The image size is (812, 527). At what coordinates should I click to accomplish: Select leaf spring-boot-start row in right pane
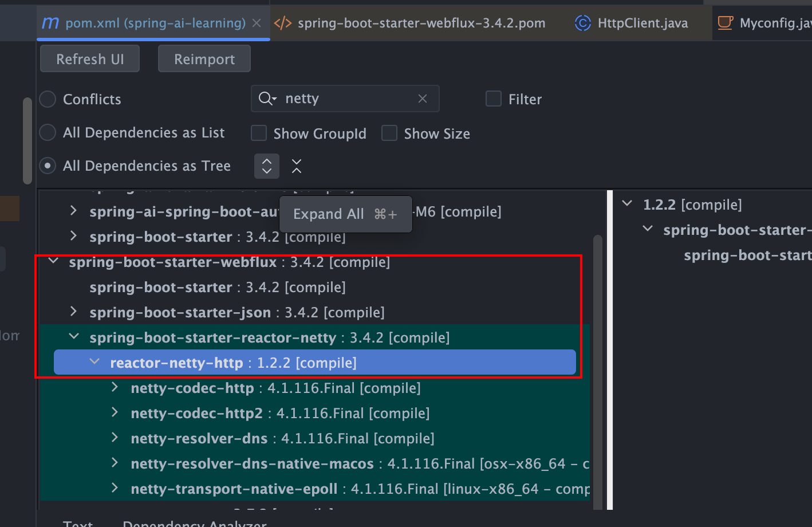(748, 255)
